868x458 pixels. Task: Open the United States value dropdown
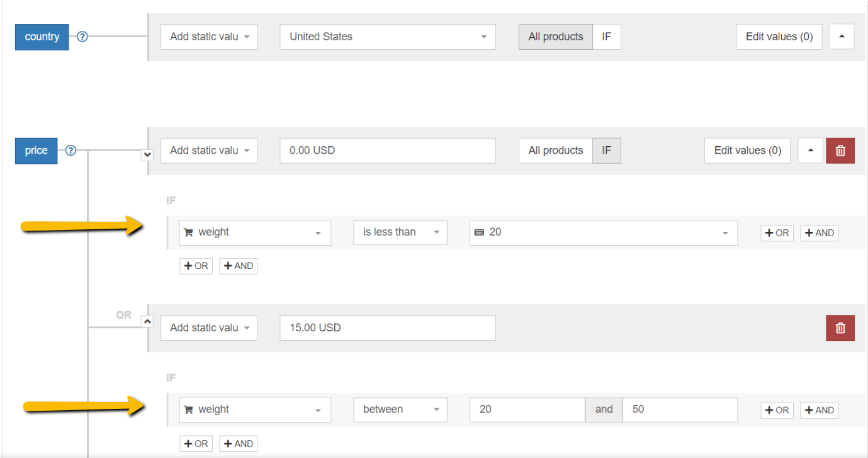click(387, 37)
